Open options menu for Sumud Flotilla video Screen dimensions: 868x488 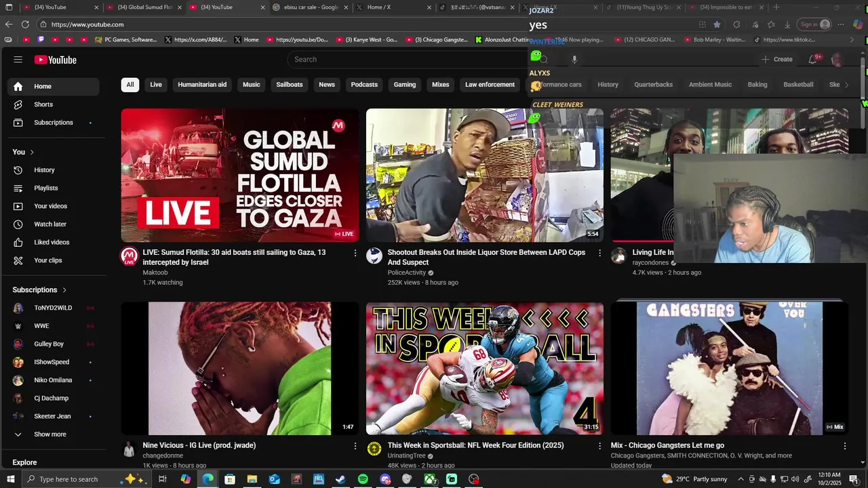click(355, 253)
